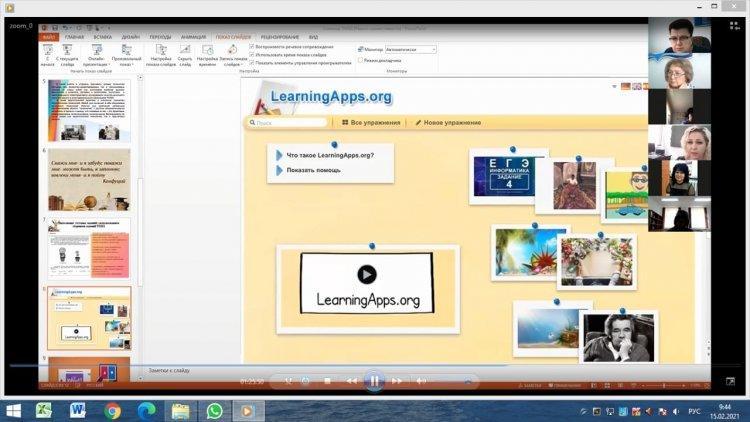The width and height of the screenshot is (750, 422).
Task: Open the Monitor selection dropdown
Action: tap(411, 49)
